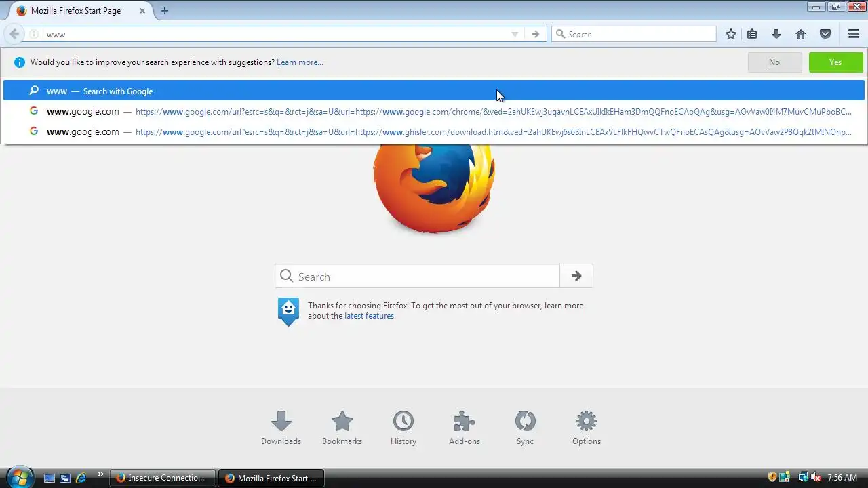Open Options from start page
Image resolution: width=868 pixels, height=488 pixels.
tap(587, 428)
